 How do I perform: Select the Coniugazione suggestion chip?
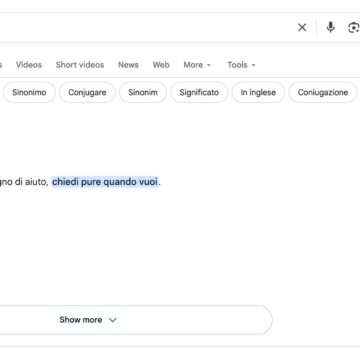(x=323, y=92)
